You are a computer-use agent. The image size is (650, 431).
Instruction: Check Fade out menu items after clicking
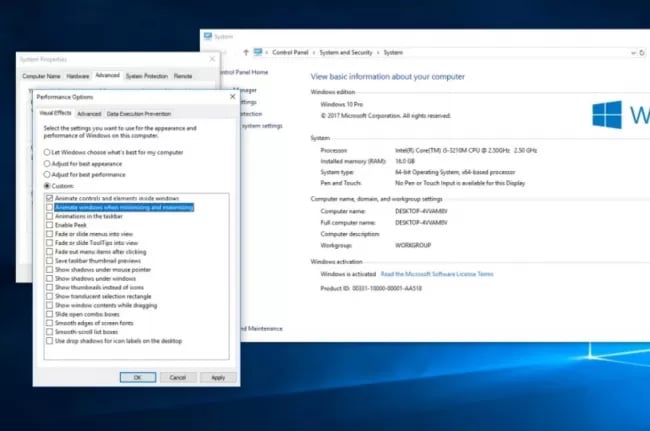pyautogui.click(x=50, y=252)
